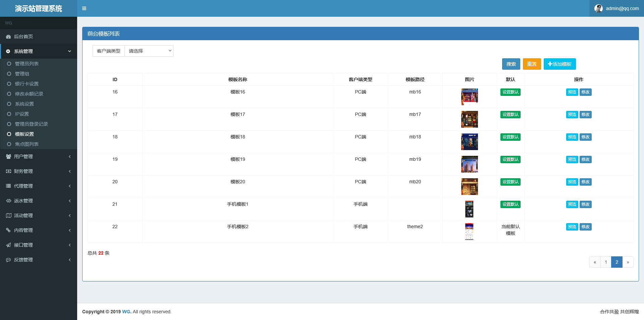Image resolution: width=644 pixels, height=320 pixels.
Task: Expand the 财务管理 menu chevron
Action: coord(70,171)
